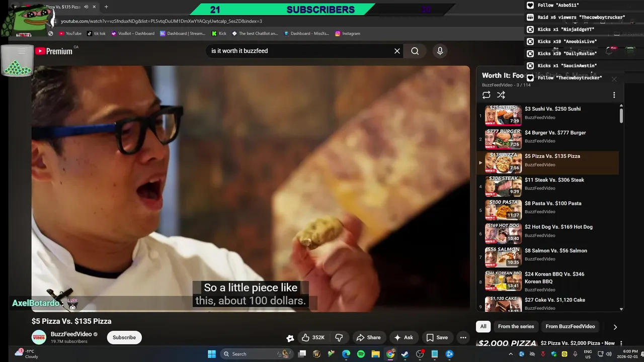644x362 pixels.
Task: Play $8 Pasta Vs. $100 Pasta
Action: 548,210
